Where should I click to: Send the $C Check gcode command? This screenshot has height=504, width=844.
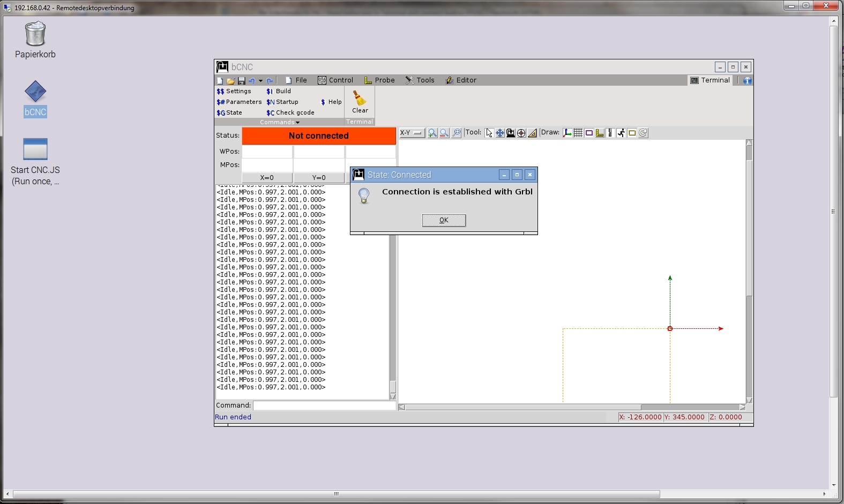click(x=290, y=112)
